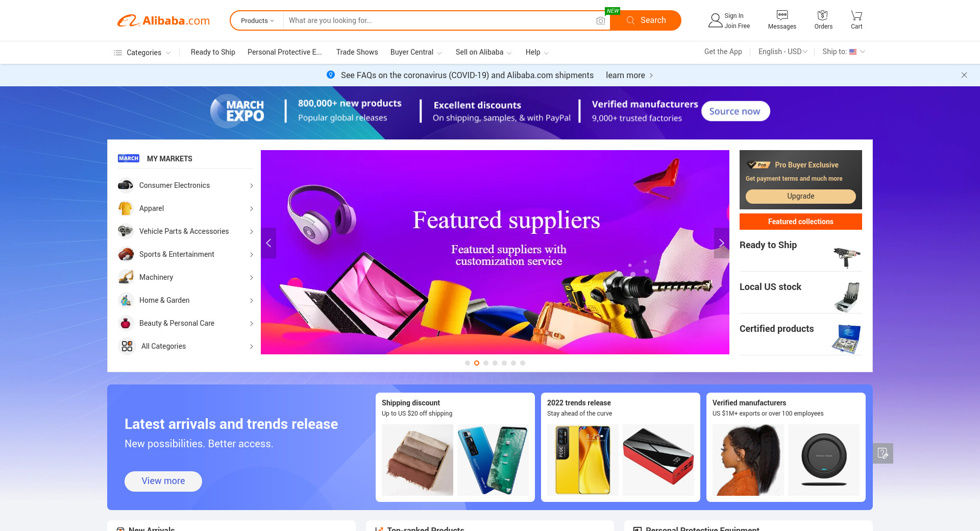Click the Alibaba.com logo
Image resolution: width=980 pixels, height=531 pixels.
click(164, 20)
